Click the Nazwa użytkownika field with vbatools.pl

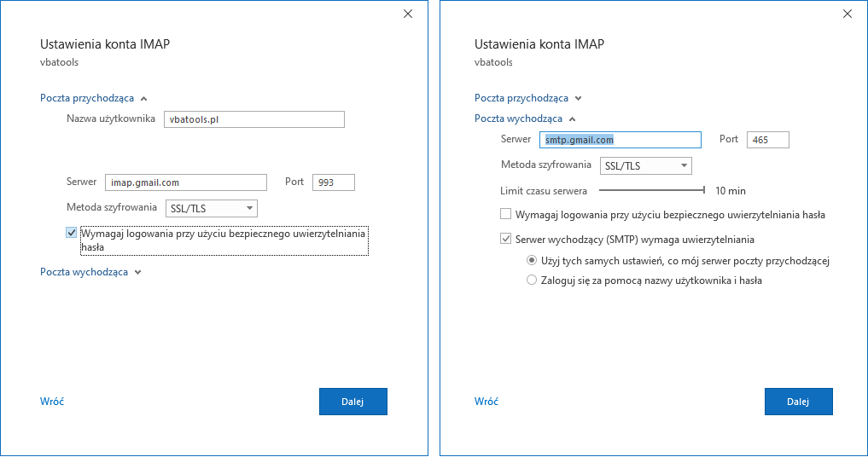tap(254, 119)
